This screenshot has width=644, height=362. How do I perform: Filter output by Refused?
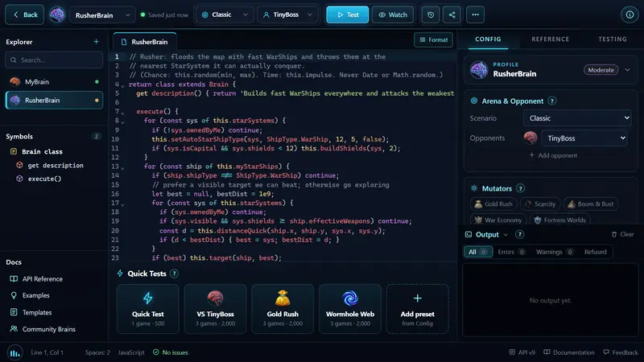pyautogui.click(x=595, y=252)
